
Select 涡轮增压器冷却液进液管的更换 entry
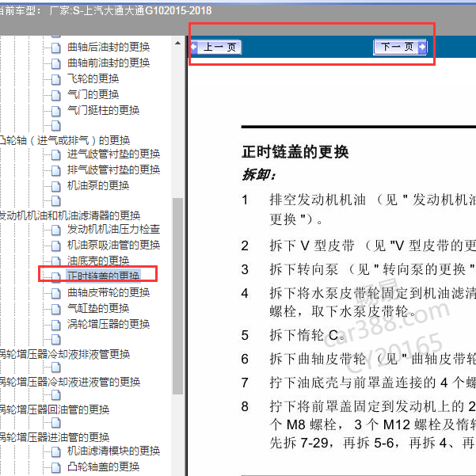tap(70, 382)
